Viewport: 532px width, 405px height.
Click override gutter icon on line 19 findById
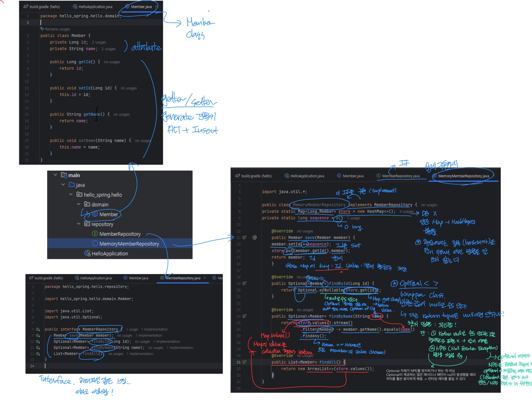pos(244,283)
